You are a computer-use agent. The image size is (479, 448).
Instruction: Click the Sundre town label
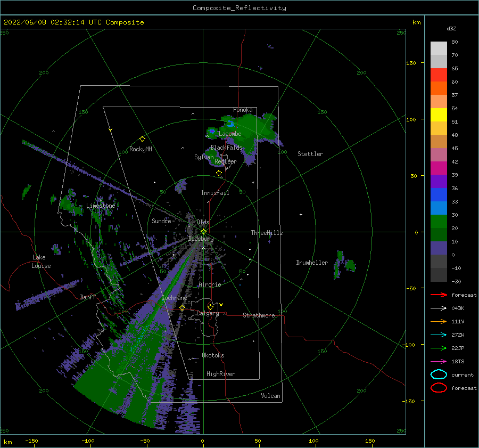click(161, 221)
